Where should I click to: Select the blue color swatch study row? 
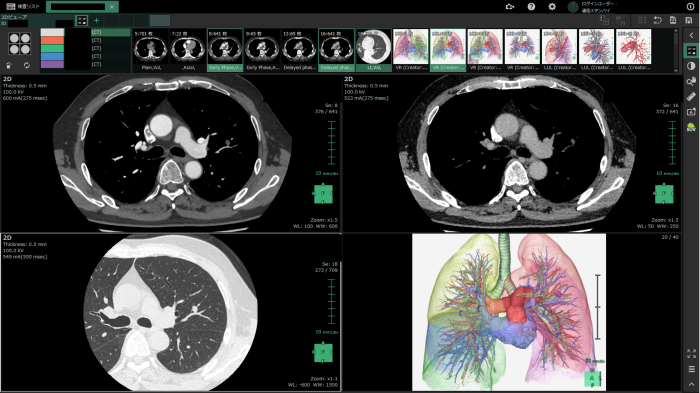pyautogui.click(x=52, y=56)
